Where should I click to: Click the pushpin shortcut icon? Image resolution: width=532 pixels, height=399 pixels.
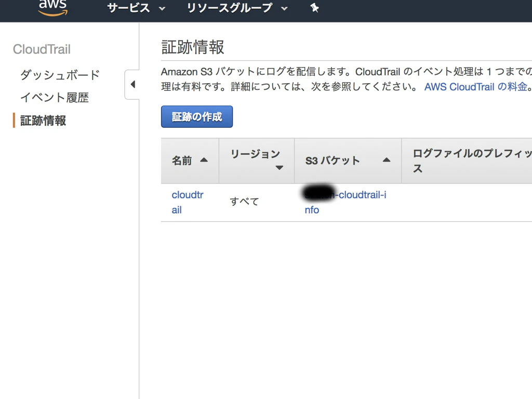314,8
